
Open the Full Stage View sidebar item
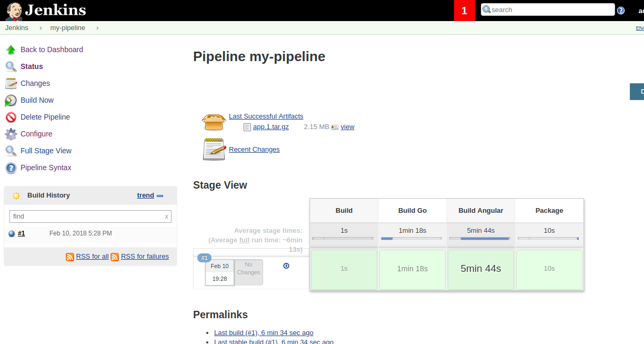pos(46,151)
